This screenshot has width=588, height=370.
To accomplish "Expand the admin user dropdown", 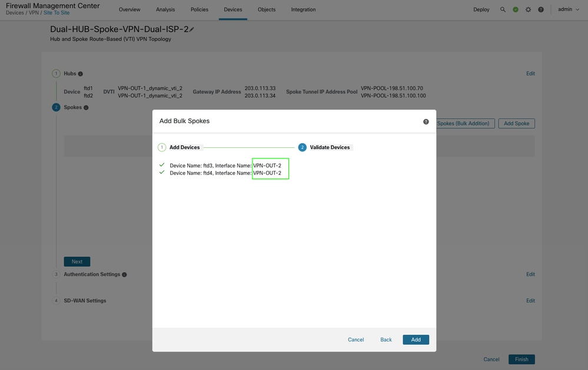I will [x=569, y=9].
